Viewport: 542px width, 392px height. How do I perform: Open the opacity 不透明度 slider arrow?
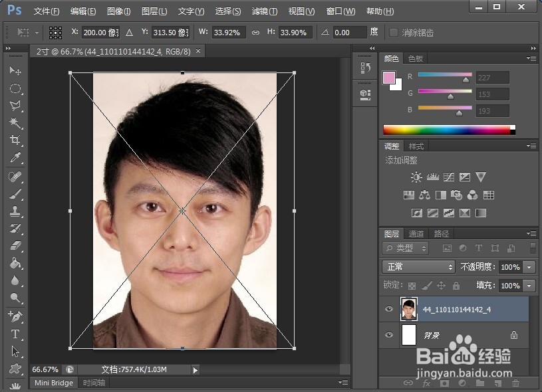[x=529, y=267]
